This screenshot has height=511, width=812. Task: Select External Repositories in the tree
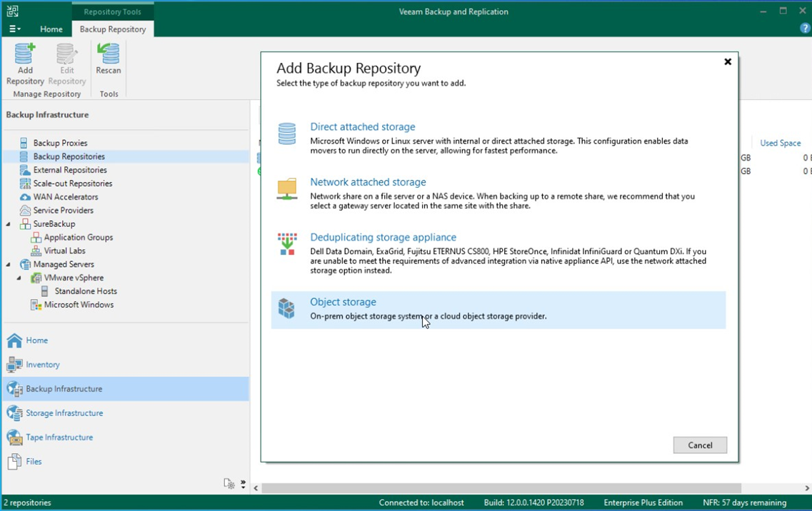[70, 170]
